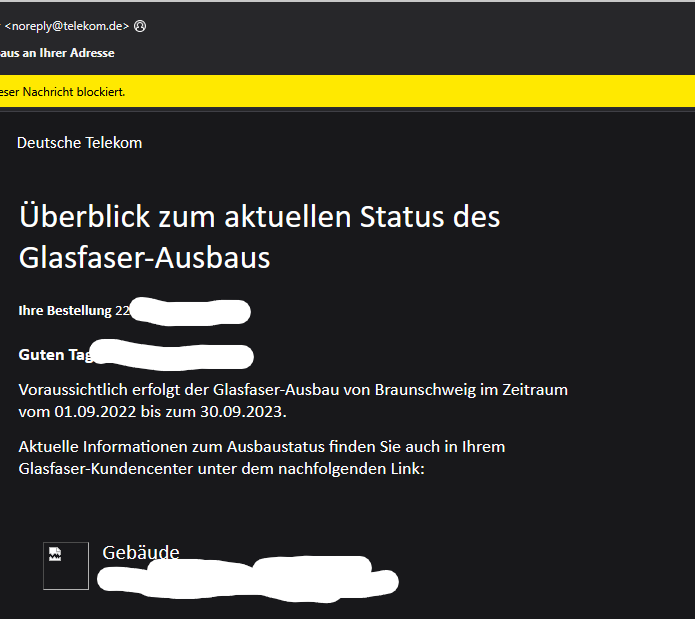Click the 'Gebäude' label

coord(141,552)
